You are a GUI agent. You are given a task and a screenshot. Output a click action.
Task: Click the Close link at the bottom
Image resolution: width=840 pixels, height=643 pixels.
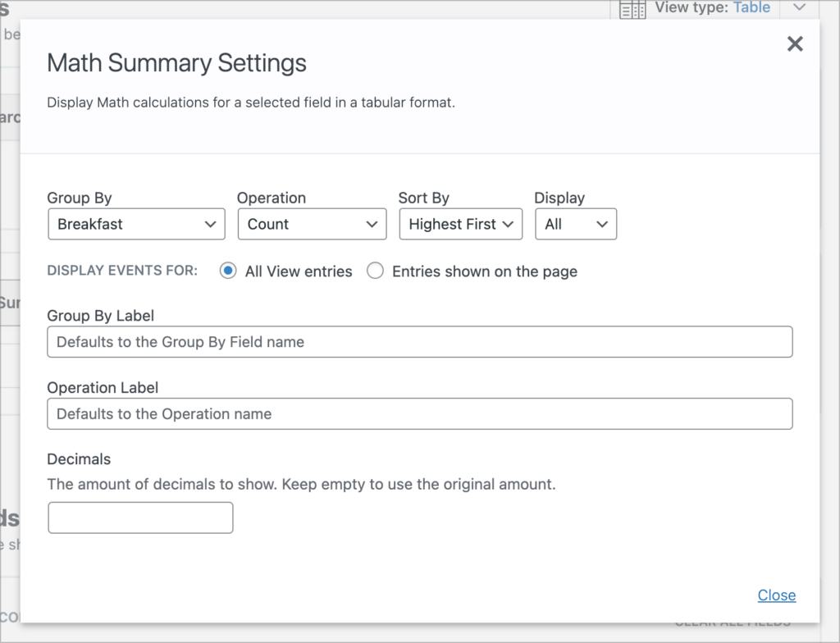[x=777, y=595]
